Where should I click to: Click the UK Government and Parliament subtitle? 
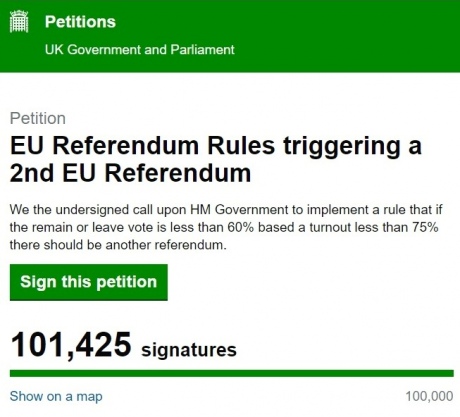click(x=140, y=50)
